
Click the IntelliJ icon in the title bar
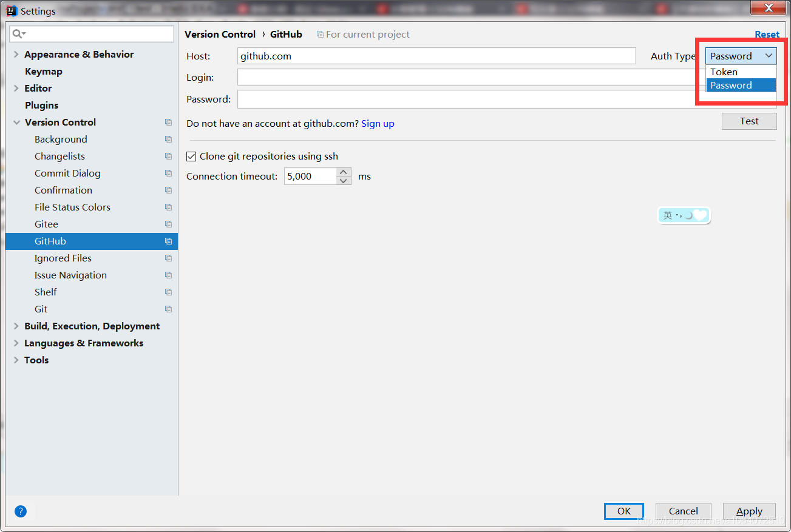[12, 11]
